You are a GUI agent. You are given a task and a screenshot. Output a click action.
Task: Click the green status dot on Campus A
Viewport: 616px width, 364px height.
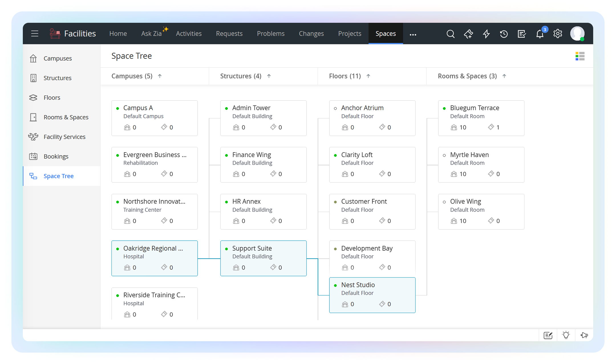(118, 108)
